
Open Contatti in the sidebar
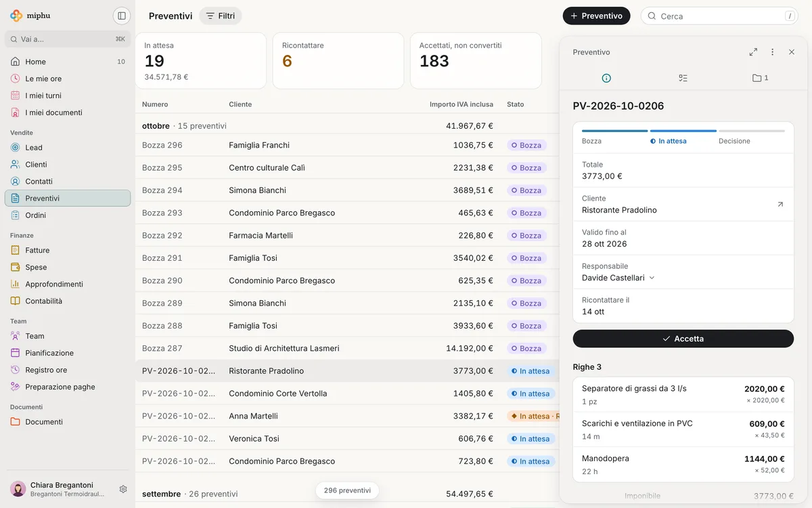click(68, 182)
